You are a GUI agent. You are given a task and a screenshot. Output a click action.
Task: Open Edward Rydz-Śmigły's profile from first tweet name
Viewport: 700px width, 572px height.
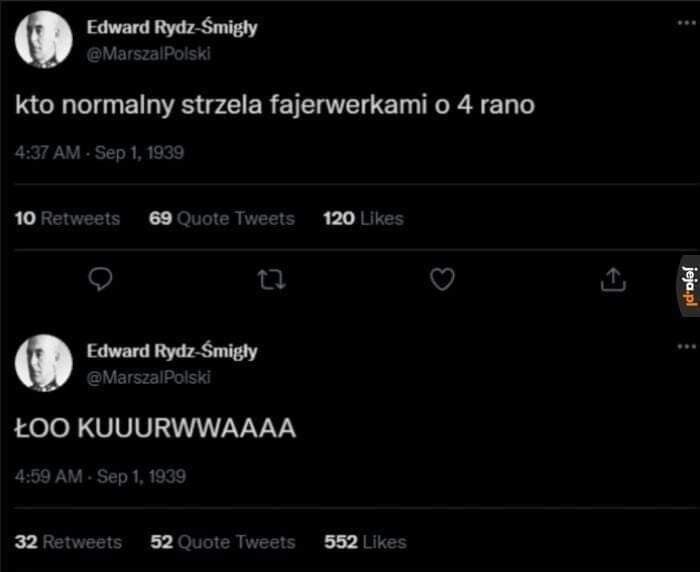(x=172, y=28)
